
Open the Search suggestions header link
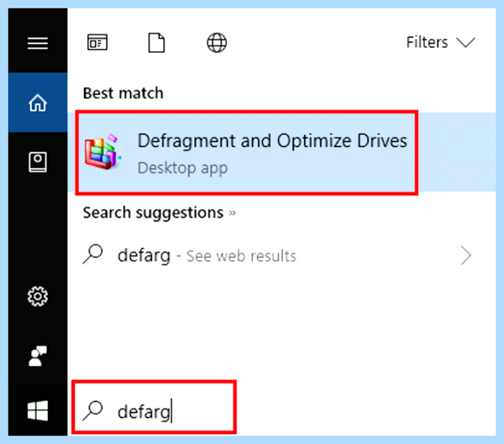(x=159, y=213)
